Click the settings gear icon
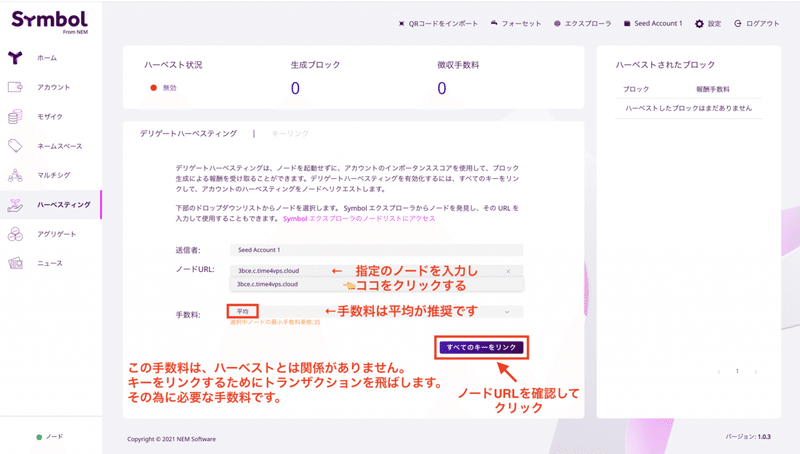 pyautogui.click(x=699, y=24)
